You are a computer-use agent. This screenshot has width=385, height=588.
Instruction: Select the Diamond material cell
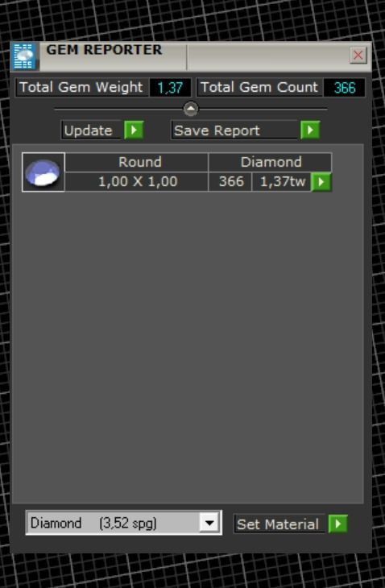270,163
